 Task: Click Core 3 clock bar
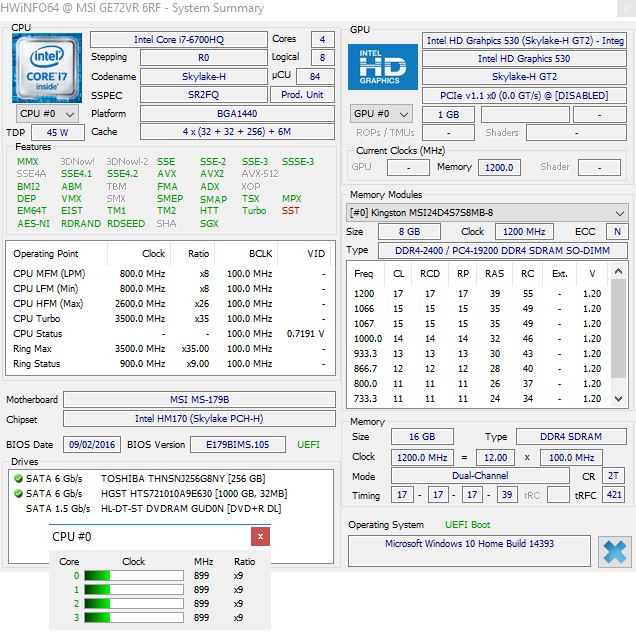pos(134,618)
